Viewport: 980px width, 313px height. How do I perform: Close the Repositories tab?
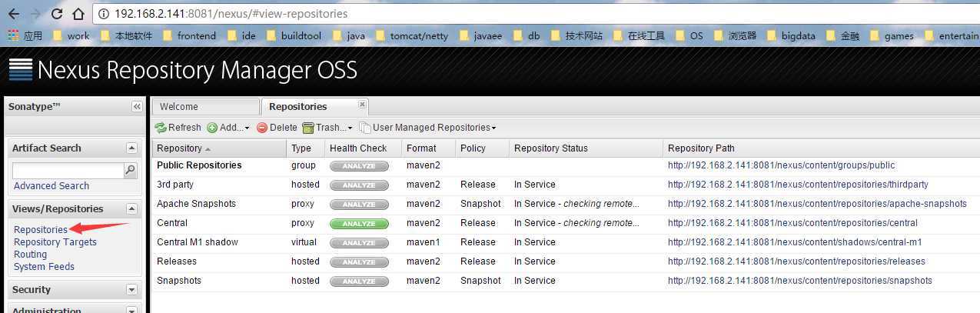click(363, 105)
